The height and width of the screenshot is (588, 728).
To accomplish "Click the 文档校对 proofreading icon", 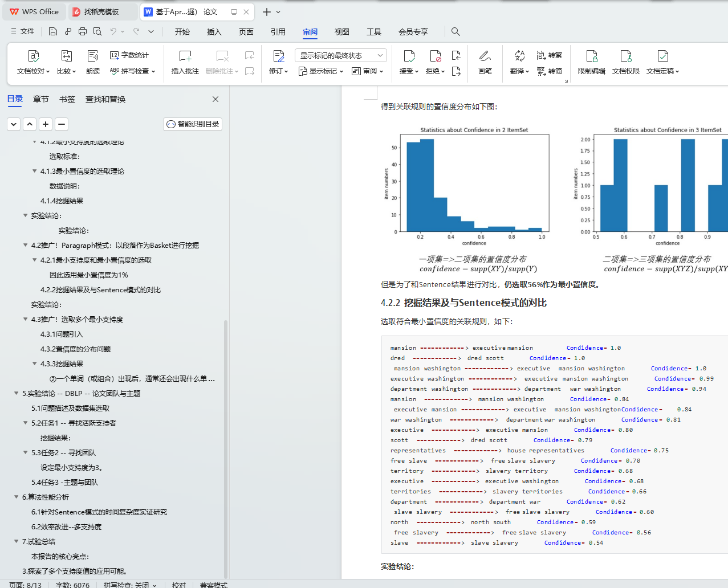I will point(33,56).
